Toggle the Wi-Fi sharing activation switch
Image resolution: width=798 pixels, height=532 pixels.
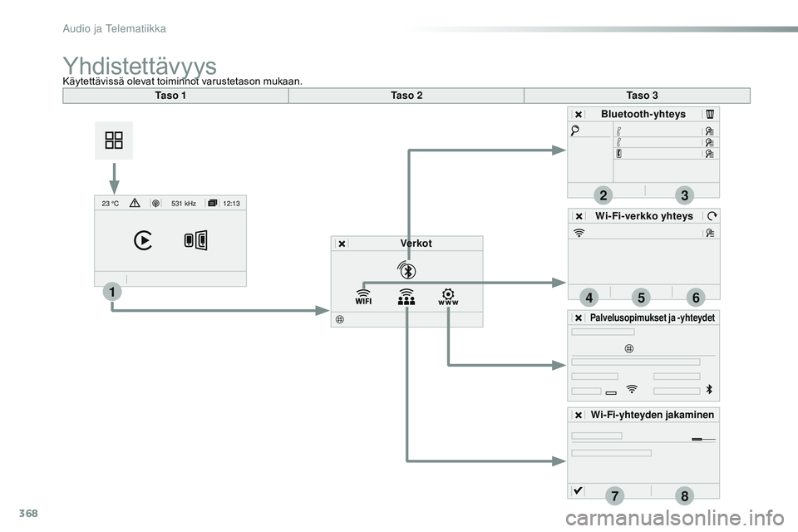(704, 439)
